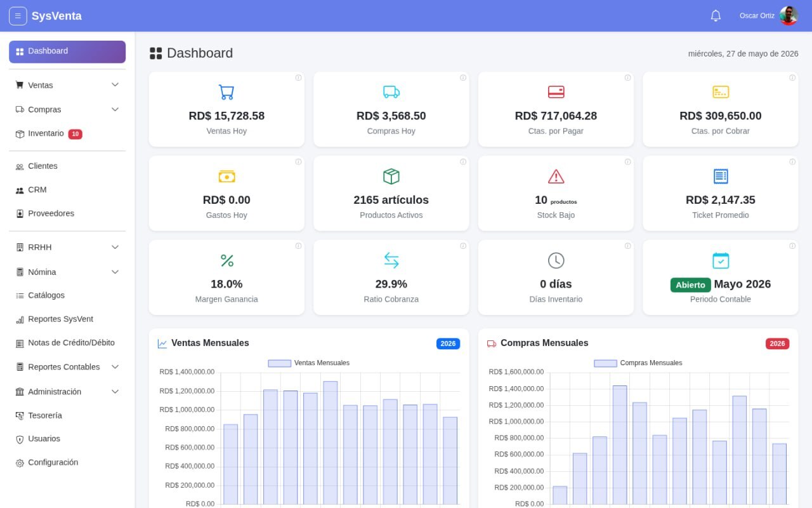
Task: Click the red 10 badge beside Inventario
Action: point(75,134)
